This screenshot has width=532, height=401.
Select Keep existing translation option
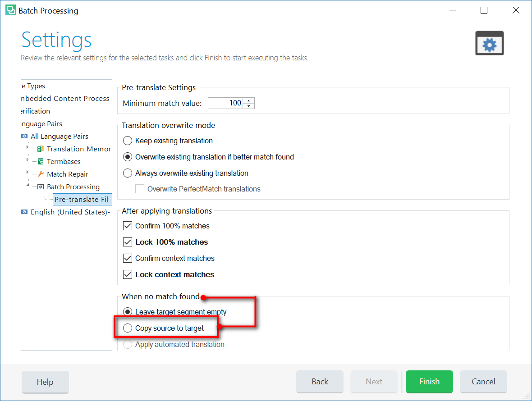128,141
